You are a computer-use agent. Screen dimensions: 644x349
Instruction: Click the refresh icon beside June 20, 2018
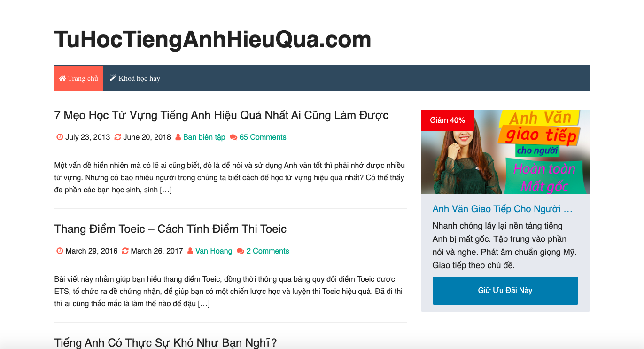point(118,137)
